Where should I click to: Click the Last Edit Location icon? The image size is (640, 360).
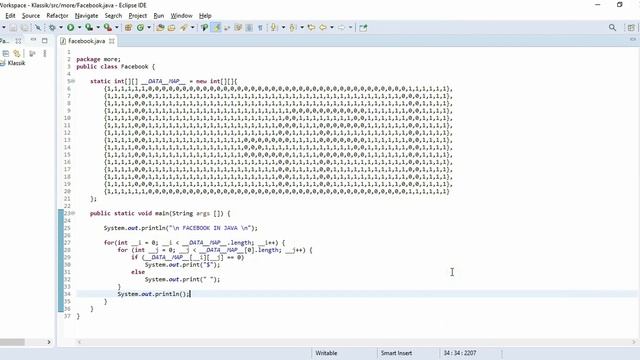coord(311,28)
